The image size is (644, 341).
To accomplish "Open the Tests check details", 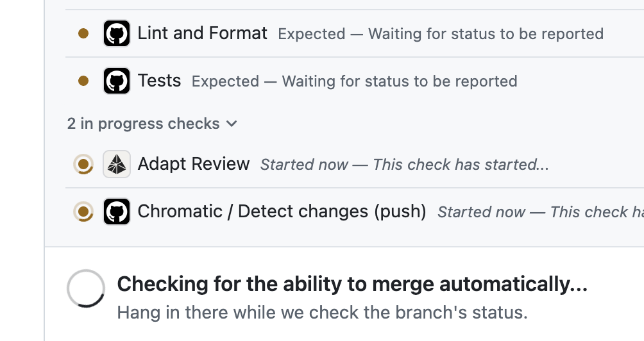I will [x=159, y=81].
